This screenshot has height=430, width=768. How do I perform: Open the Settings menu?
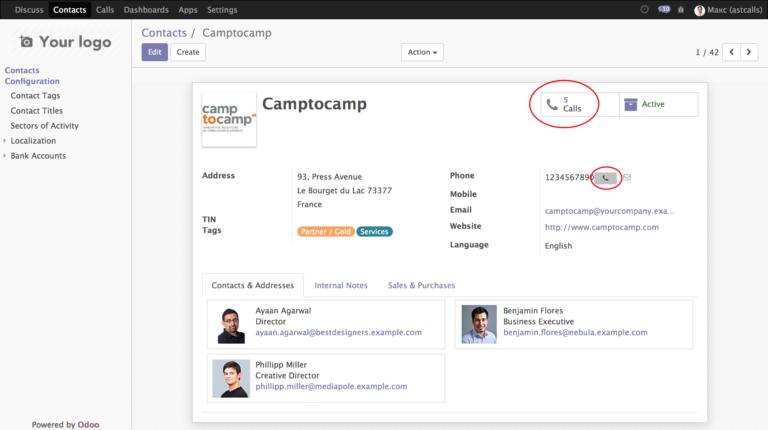coord(222,10)
